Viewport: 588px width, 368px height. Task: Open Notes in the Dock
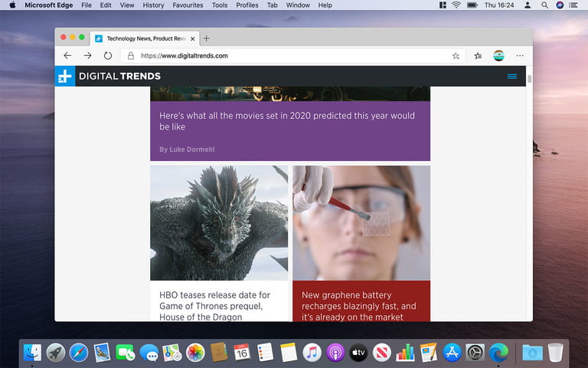[289, 353]
